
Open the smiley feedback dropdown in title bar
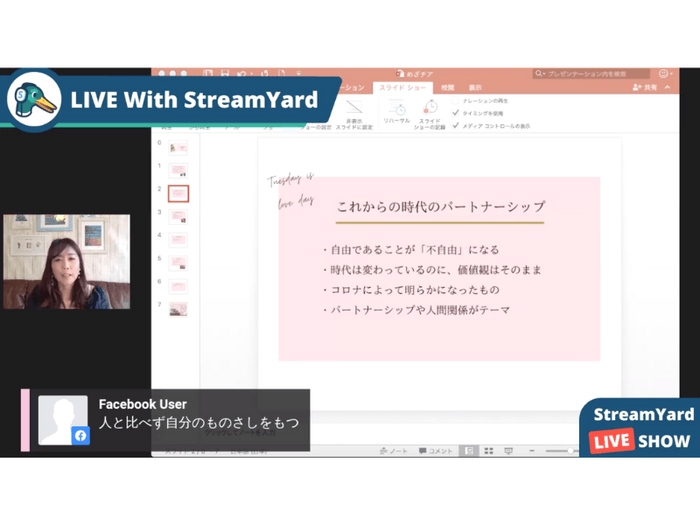[x=664, y=73]
